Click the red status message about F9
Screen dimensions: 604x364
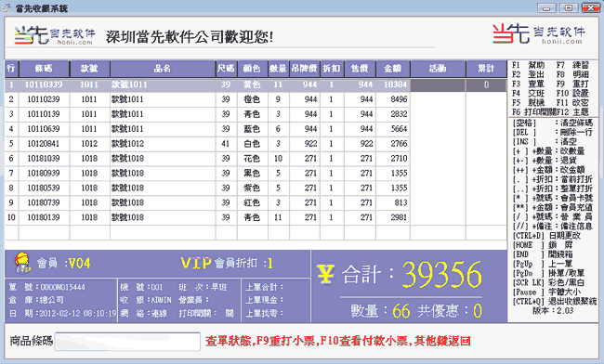(x=338, y=342)
